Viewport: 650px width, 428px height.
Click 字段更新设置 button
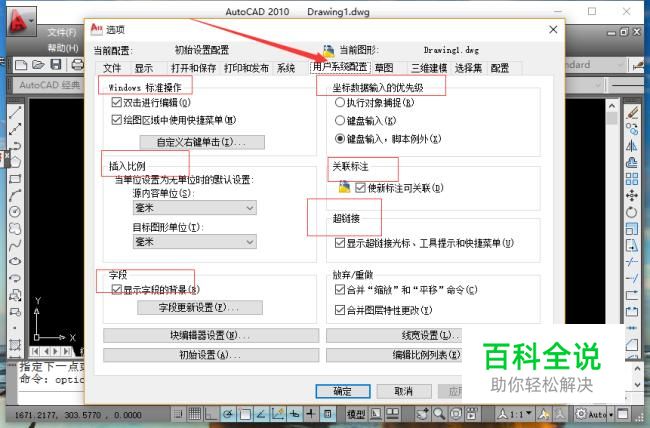click(x=200, y=307)
